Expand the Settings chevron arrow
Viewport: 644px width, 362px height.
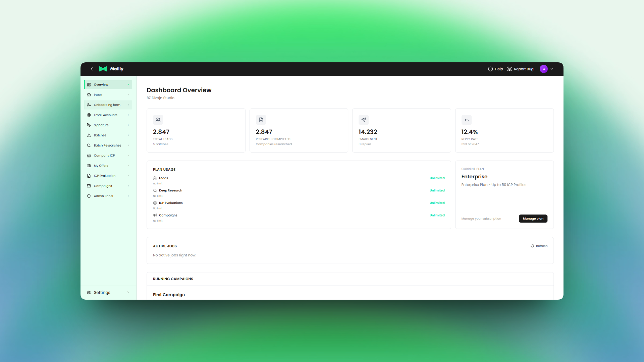[x=128, y=293]
